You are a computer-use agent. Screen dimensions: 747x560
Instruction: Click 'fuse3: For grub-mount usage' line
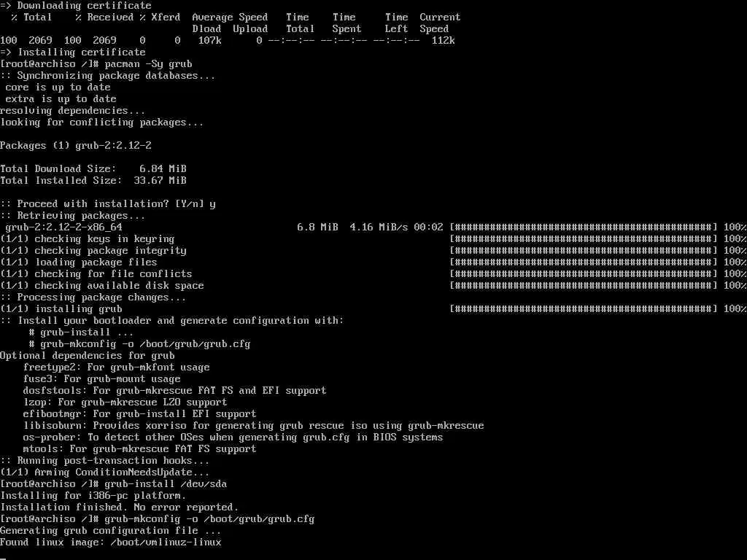click(102, 379)
